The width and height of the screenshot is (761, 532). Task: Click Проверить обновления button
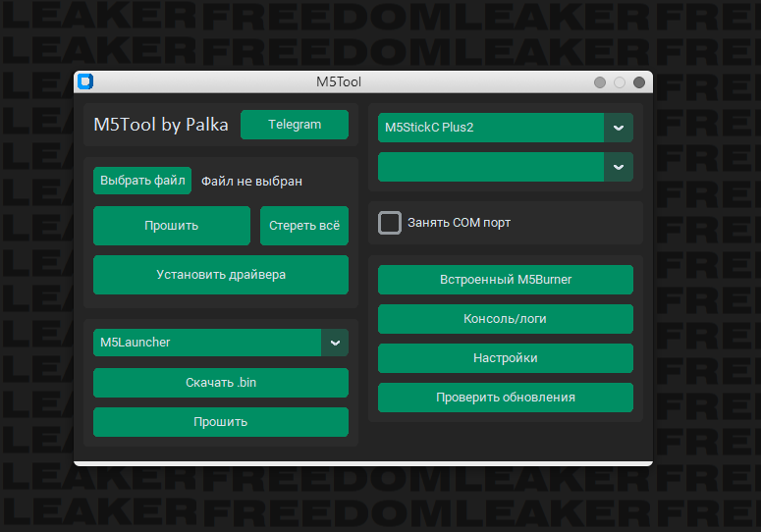506,398
